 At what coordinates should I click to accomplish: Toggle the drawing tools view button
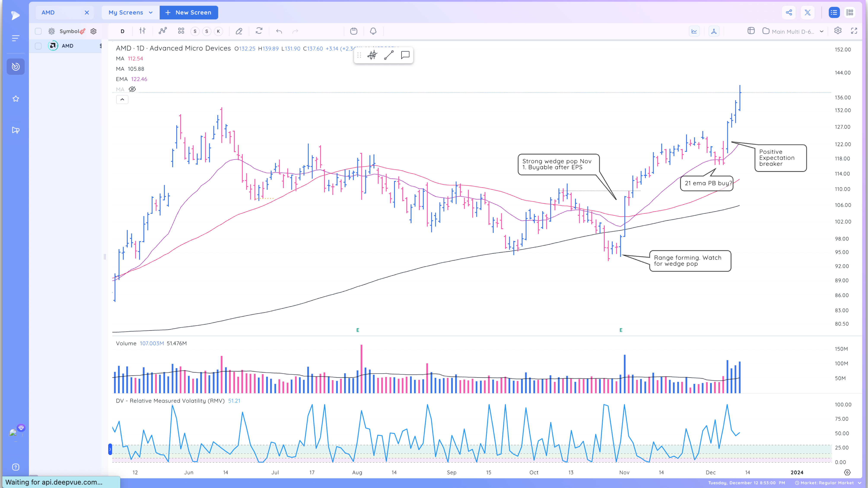714,31
